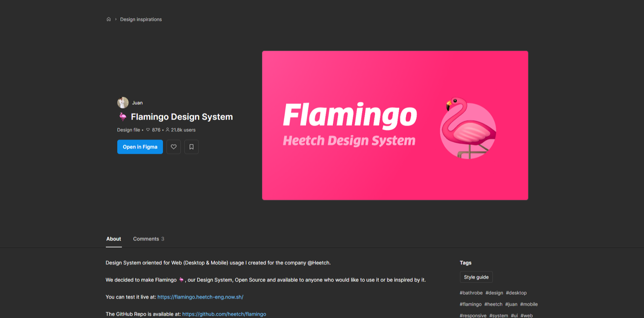Select the #bathrobe tag
This screenshot has height=318, width=644.
click(471, 293)
